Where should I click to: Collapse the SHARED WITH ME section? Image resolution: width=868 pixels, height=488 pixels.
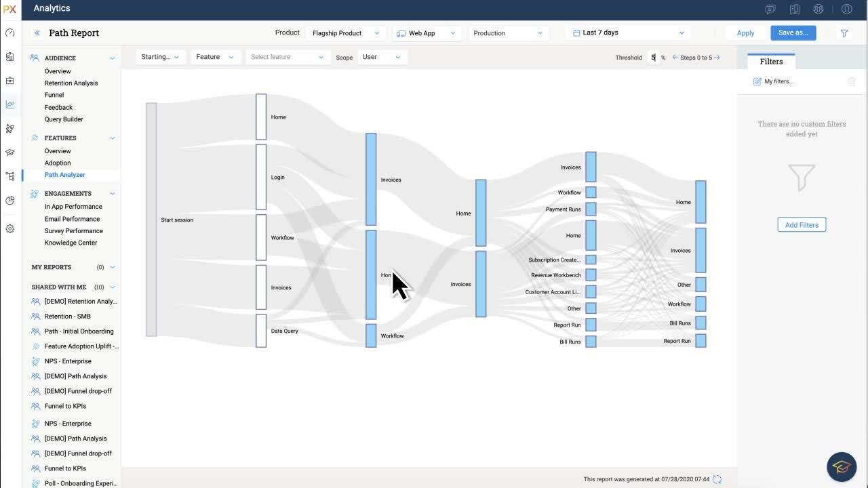[x=113, y=287]
